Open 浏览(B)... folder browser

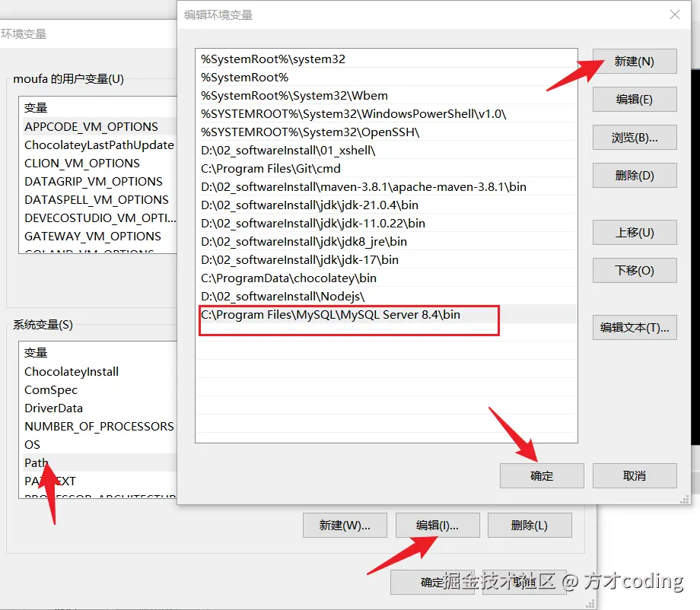click(x=635, y=138)
